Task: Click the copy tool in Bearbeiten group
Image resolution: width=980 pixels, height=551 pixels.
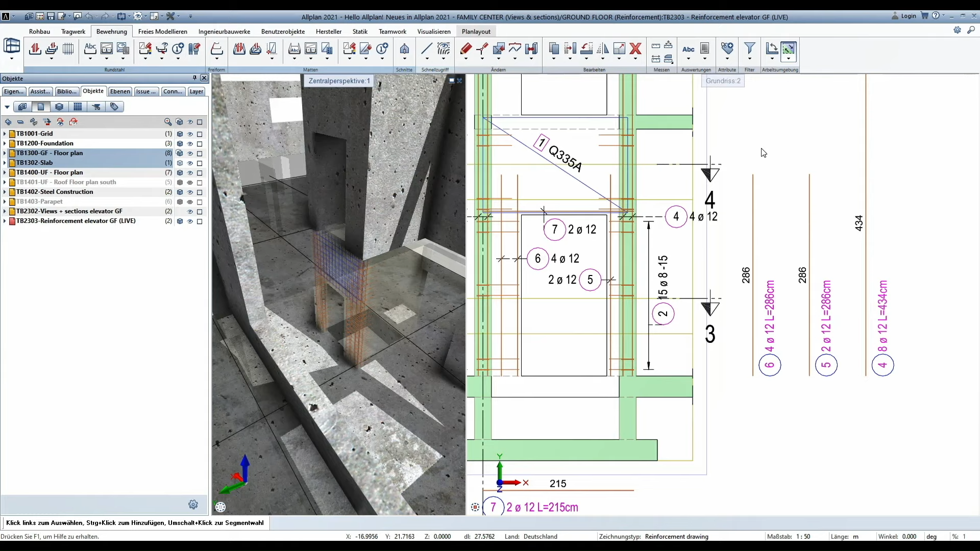Action: pyautogui.click(x=554, y=49)
